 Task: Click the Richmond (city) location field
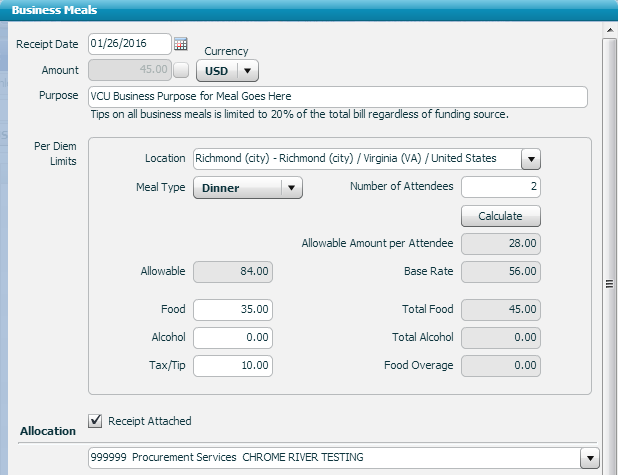[x=357, y=159]
